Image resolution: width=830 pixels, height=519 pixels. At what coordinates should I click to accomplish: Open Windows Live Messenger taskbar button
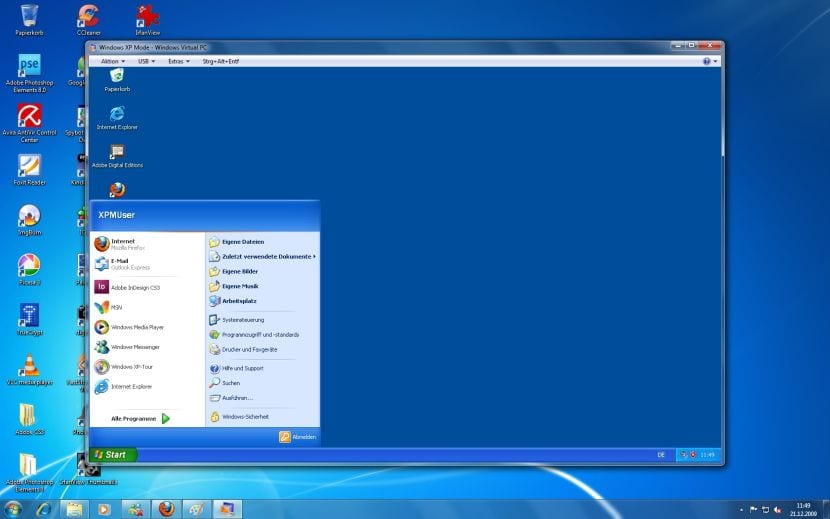pos(136,509)
